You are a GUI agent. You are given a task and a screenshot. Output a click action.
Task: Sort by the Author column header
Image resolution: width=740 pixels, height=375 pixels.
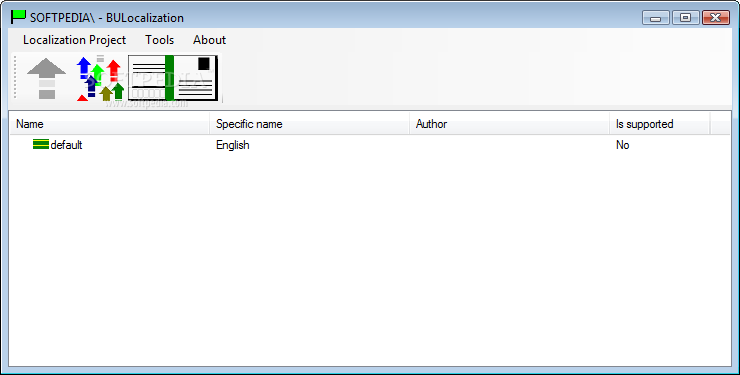point(509,124)
